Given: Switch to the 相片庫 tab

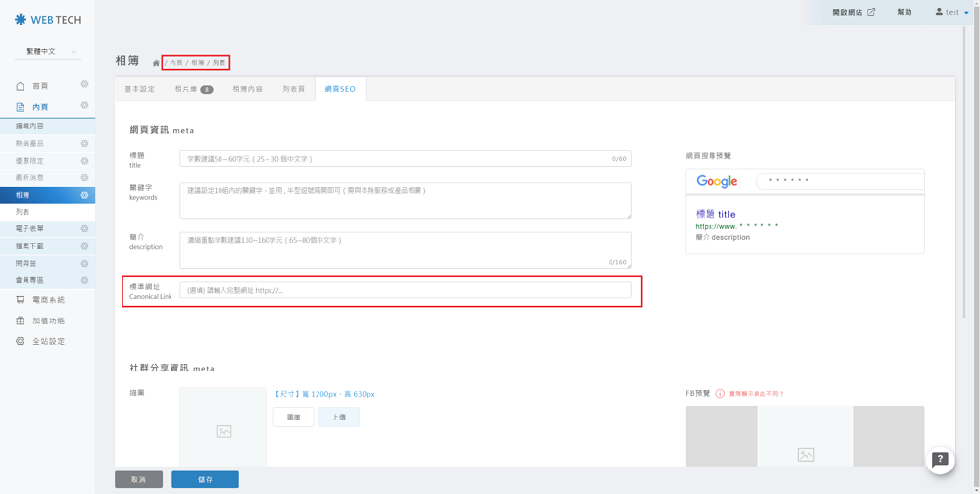Looking at the screenshot, I should (193, 89).
